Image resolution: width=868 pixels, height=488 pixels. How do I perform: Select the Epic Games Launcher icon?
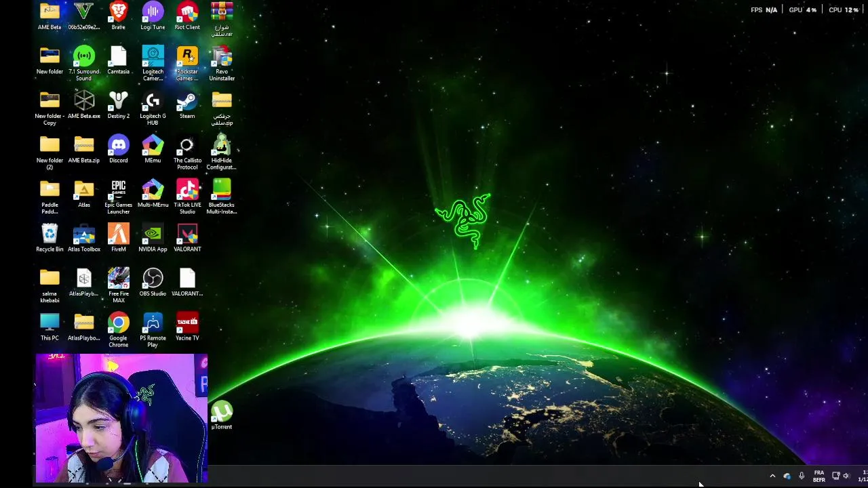118,197
